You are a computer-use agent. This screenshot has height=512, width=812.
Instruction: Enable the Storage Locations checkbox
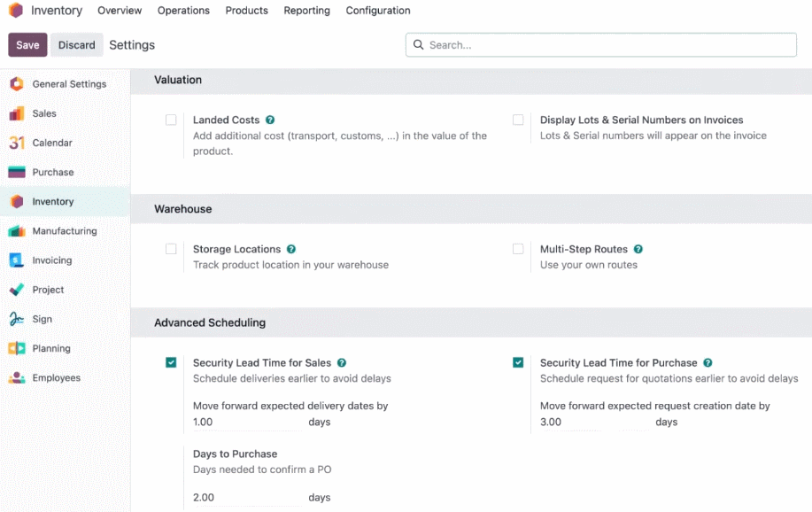tap(171, 249)
